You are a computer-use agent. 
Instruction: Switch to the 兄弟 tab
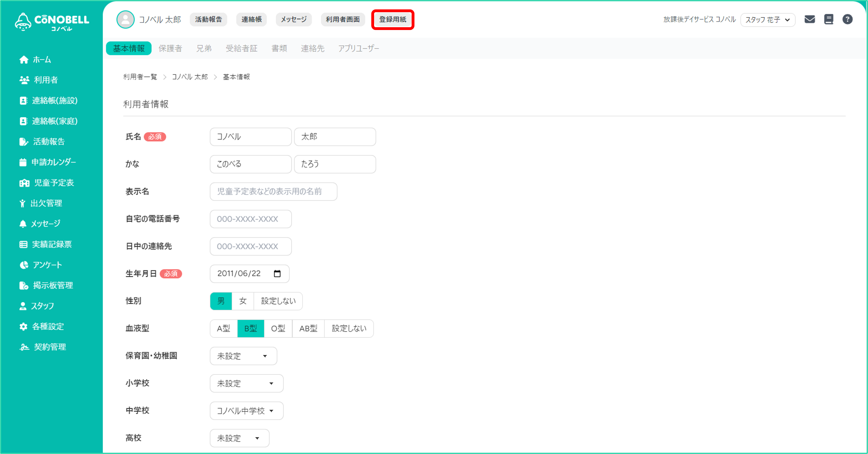tap(204, 48)
